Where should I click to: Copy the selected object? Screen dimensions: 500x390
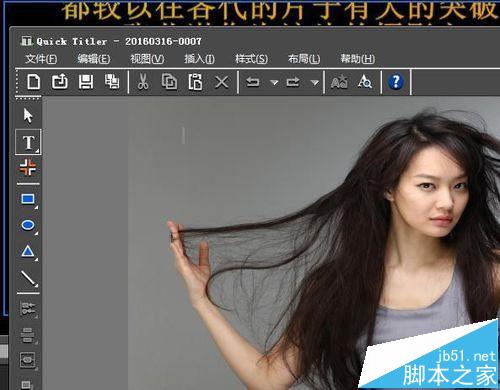[169, 82]
